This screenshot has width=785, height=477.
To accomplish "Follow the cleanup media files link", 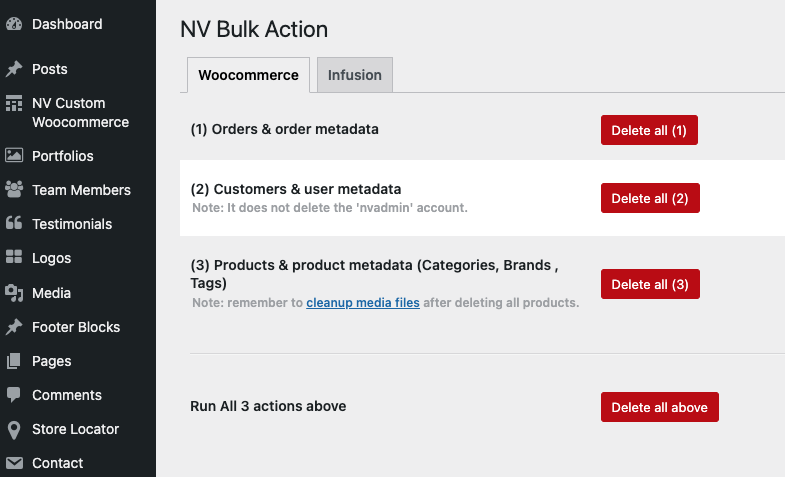I will click(x=363, y=302).
